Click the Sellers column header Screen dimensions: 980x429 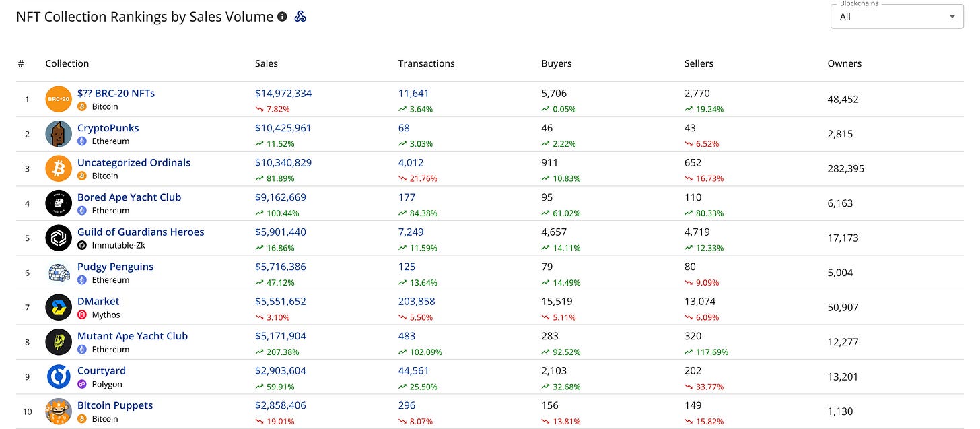[699, 63]
